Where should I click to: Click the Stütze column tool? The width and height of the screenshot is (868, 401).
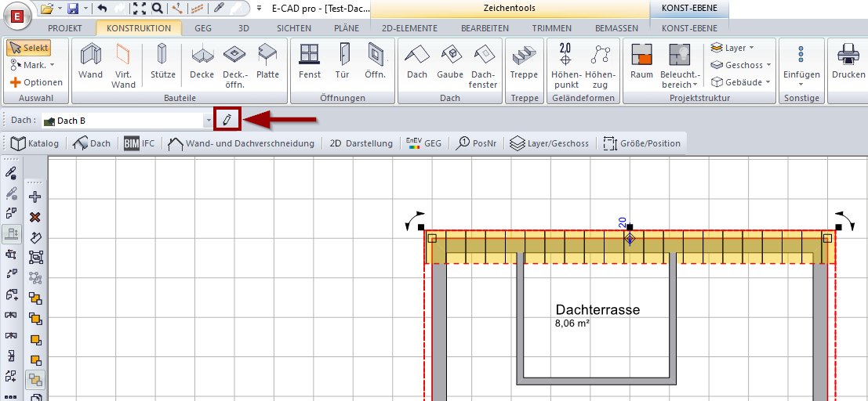(x=162, y=61)
